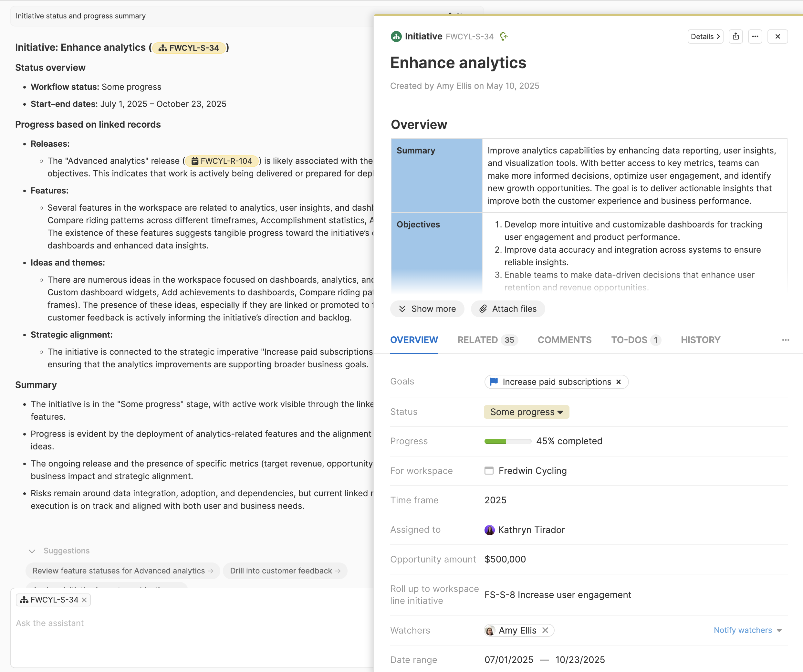Viewport: 803px width, 672px height.
Task: Click the goal flag icon on Increase paid subscriptions
Action: tap(494, 381)
